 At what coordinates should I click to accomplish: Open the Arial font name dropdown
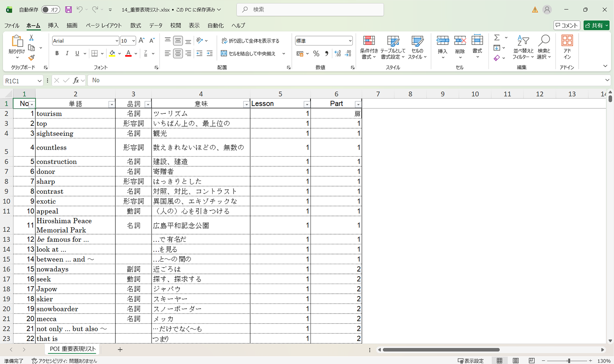click(116, 41)
